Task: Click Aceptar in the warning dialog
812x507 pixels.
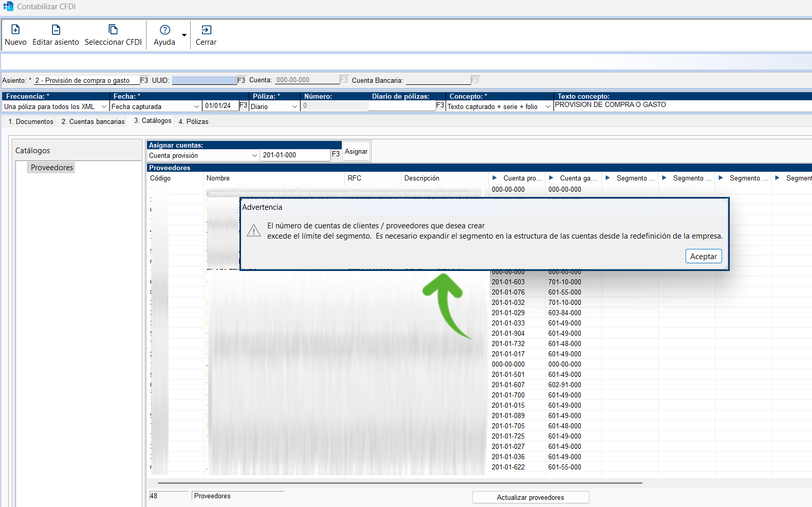Action: (703, 257)
